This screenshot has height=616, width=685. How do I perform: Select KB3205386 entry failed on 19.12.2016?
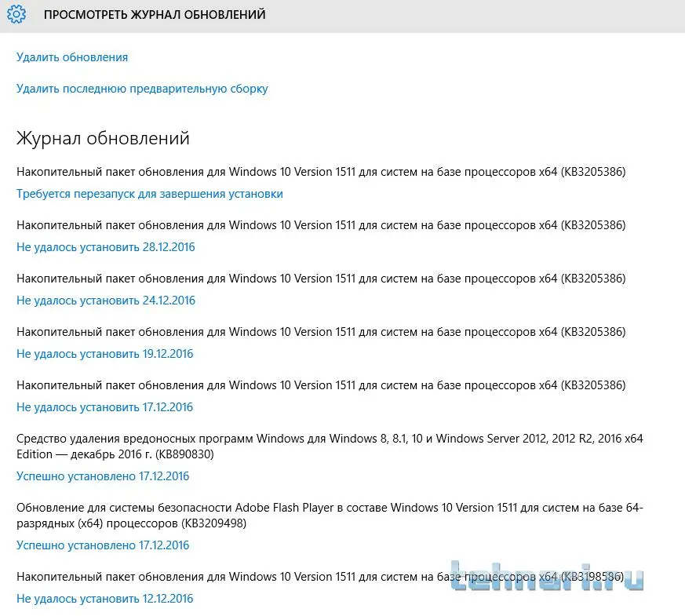[321, 332]
